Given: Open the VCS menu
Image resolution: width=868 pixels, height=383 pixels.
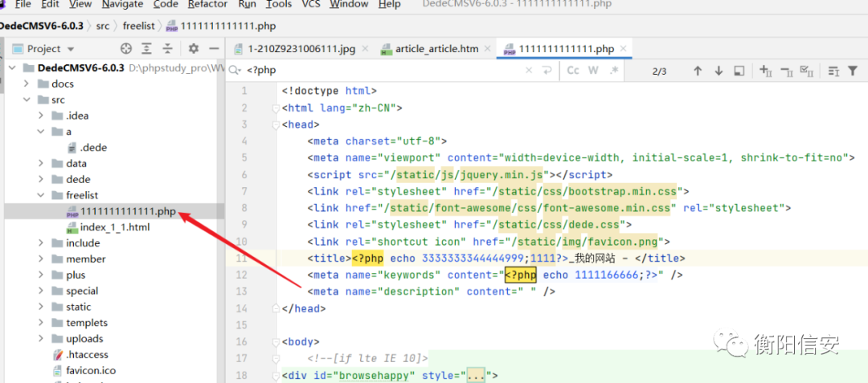Looking at the screenshot, I should [x=310, y=5].
